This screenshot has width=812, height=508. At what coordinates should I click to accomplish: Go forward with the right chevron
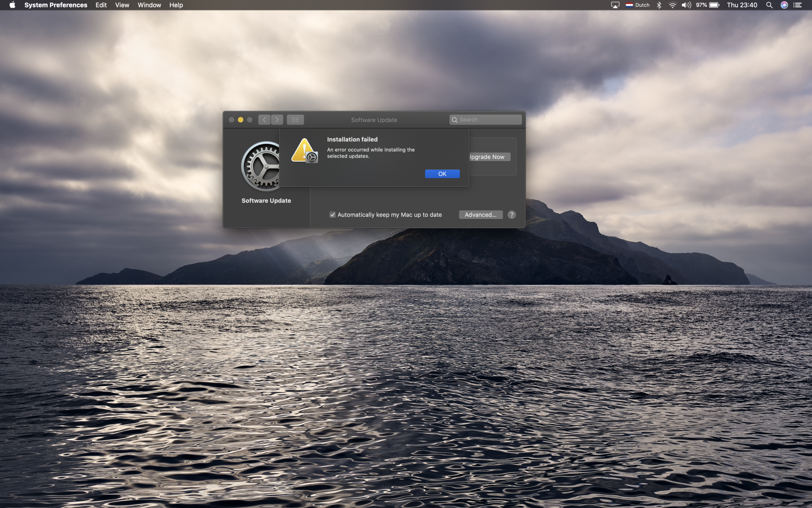[x=277, y=120]
